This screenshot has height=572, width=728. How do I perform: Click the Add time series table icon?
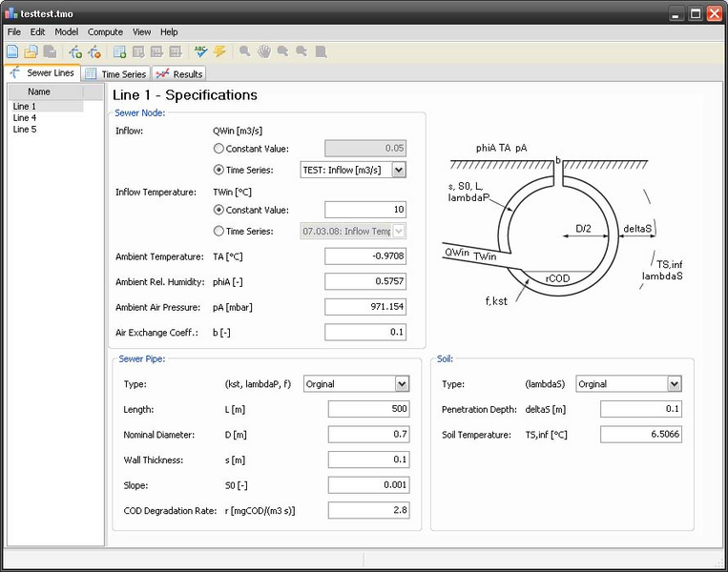point(119,51)
